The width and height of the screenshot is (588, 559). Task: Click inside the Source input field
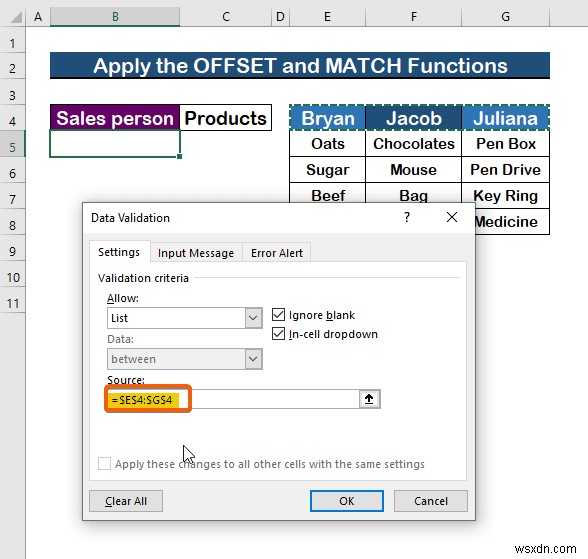click(233, 399)
